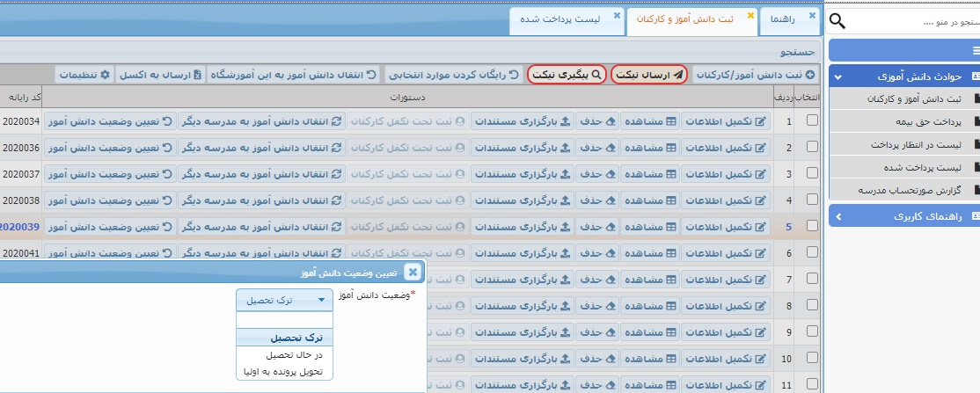Viewport: 980px width, 393px height.
Task: Choose در حال تحصیل from status list
Action: tap(283, 355)
